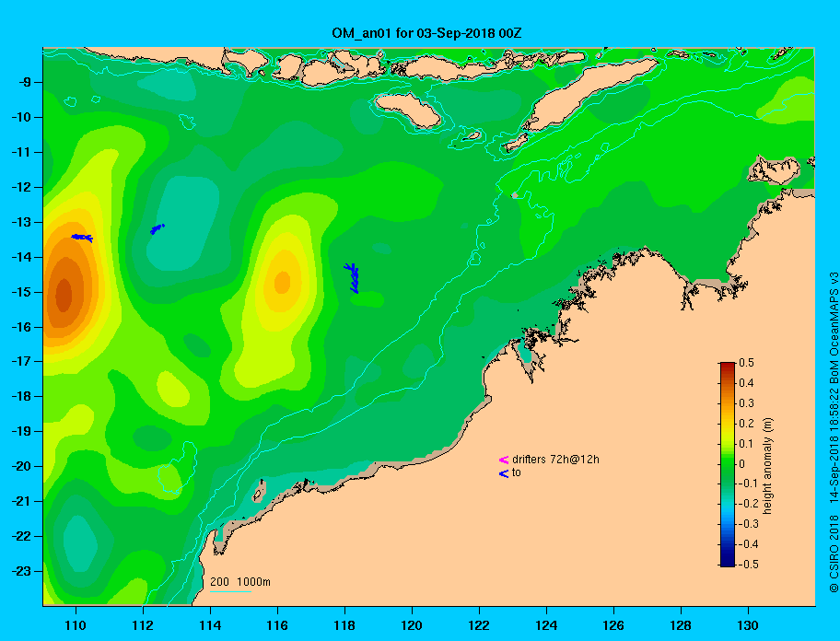Click the positive "0.1" colorbar tick label

click(x=746, y=443)
